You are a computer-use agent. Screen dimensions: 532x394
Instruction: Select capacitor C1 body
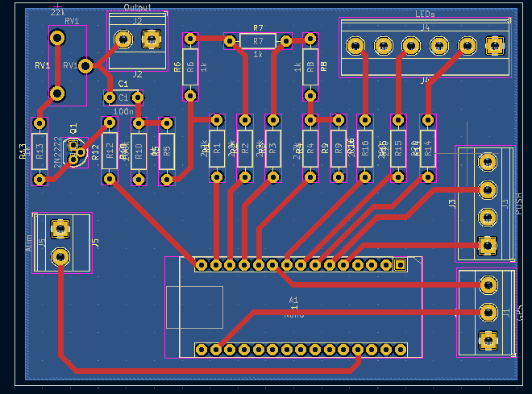click(123, 98)
